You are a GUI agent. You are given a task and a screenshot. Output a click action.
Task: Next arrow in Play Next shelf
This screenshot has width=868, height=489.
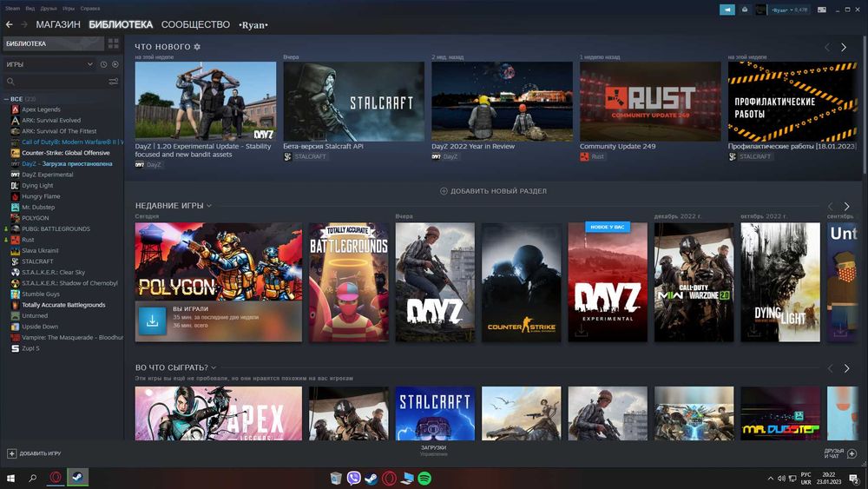tap(847, 367)
